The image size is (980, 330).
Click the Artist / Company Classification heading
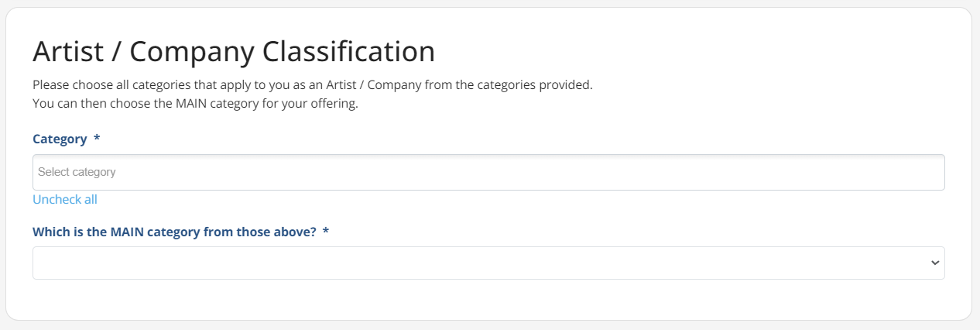click(233, 52)
